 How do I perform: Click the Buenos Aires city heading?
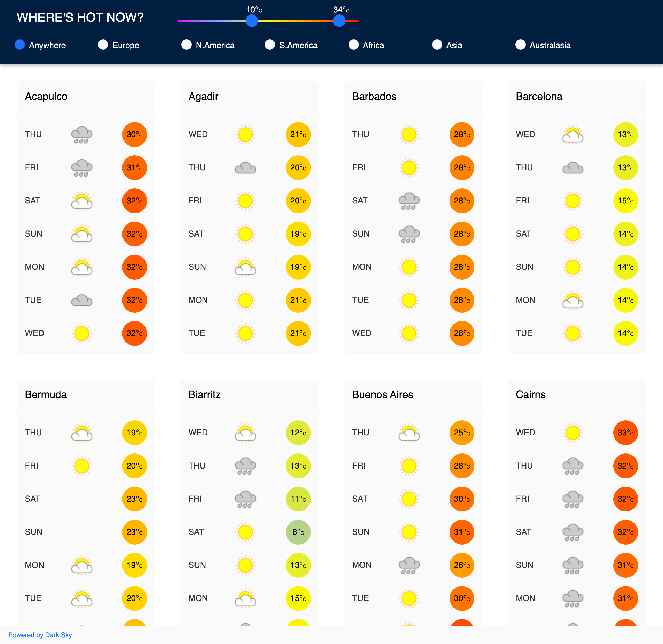point(383,394)
